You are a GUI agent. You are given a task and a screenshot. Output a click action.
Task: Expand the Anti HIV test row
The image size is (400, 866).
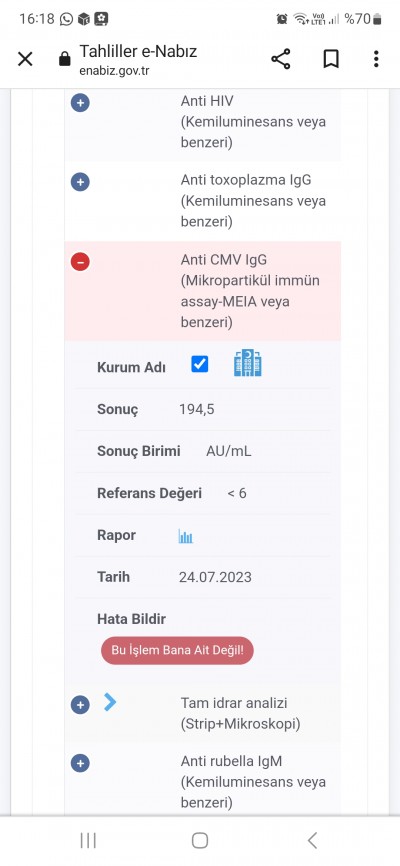tap(80, 103)
